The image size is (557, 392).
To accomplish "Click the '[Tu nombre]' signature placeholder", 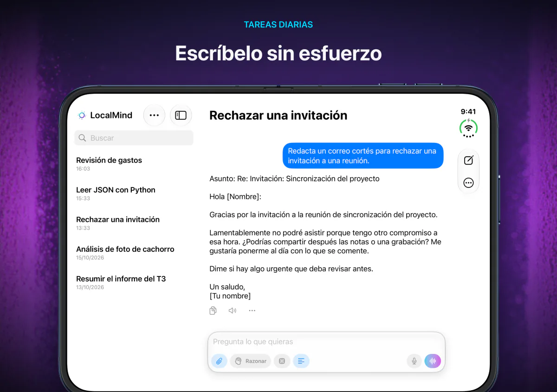I will point(230,296).
